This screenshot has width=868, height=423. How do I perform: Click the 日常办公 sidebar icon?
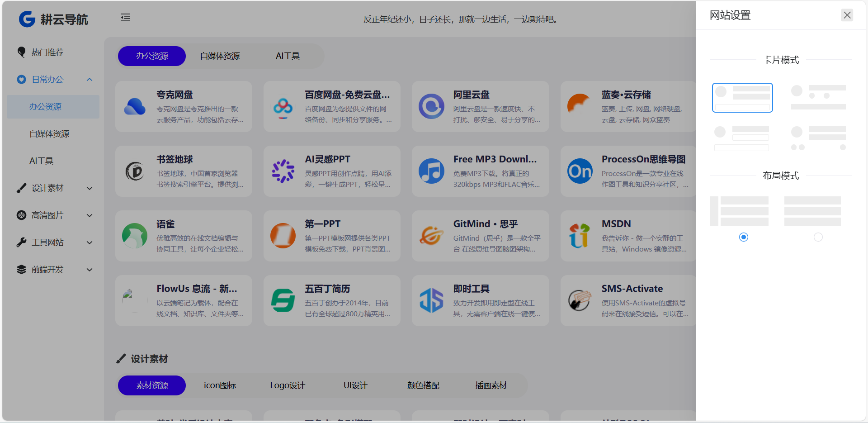(x=21, y=80)
